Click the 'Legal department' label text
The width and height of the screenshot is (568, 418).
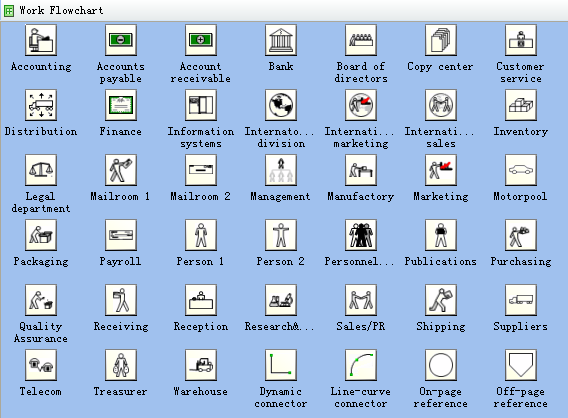click(41, 202)
